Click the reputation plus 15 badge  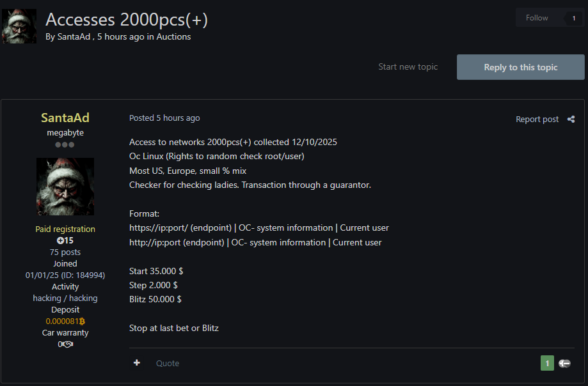click(x=65, y=240)
